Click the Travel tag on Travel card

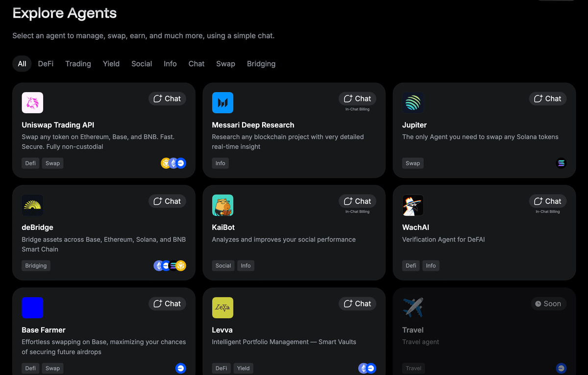[x=413, y=368]
